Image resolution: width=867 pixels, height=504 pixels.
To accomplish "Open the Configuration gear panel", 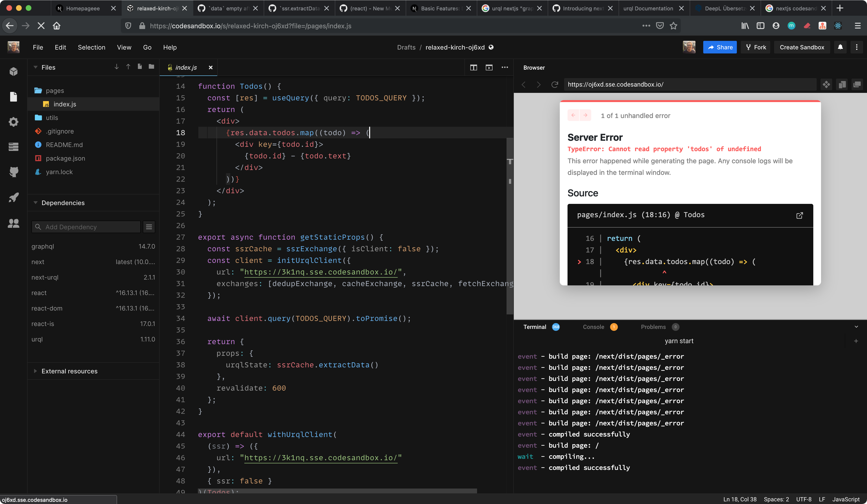I will pyautogui.click(x=14, y=122).
